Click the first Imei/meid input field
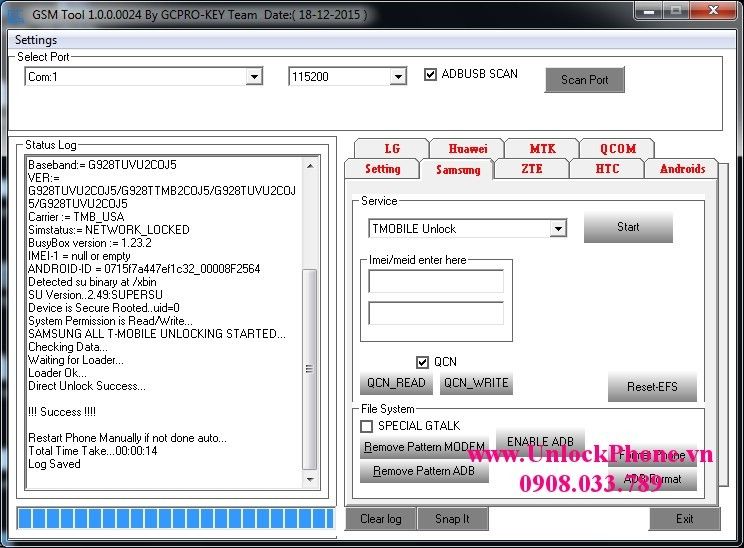 point(436,282)
